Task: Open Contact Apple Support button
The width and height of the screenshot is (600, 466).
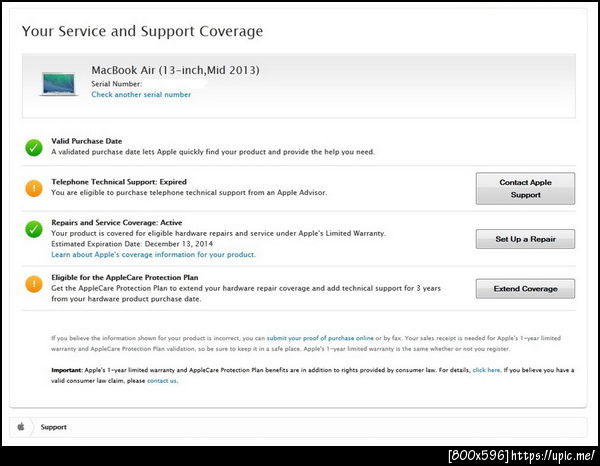Action: click(x=525, y=189)
